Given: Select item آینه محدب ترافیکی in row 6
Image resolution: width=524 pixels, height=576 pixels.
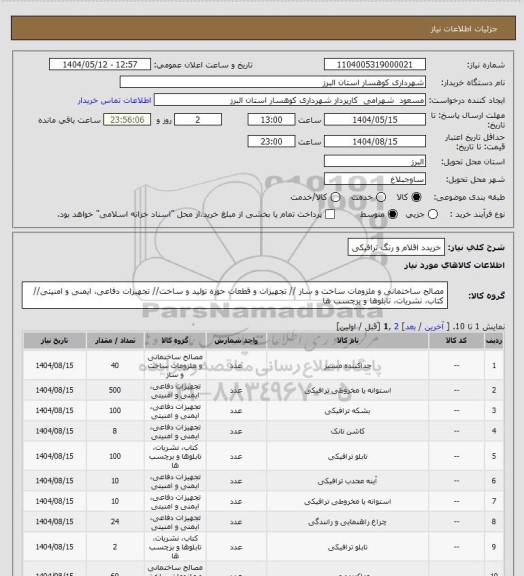Looking at the screenshot, I should click(x=347, y=481).
